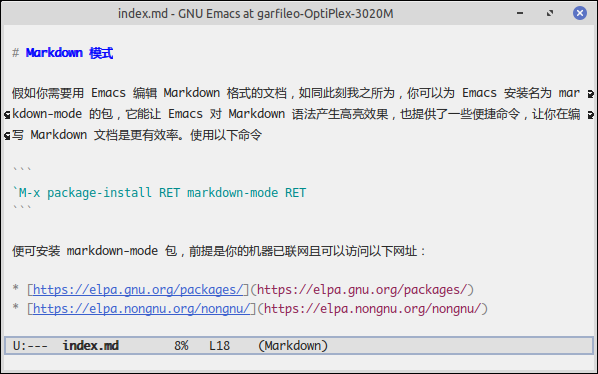Minimize the Emacs window

pos(520,13)
